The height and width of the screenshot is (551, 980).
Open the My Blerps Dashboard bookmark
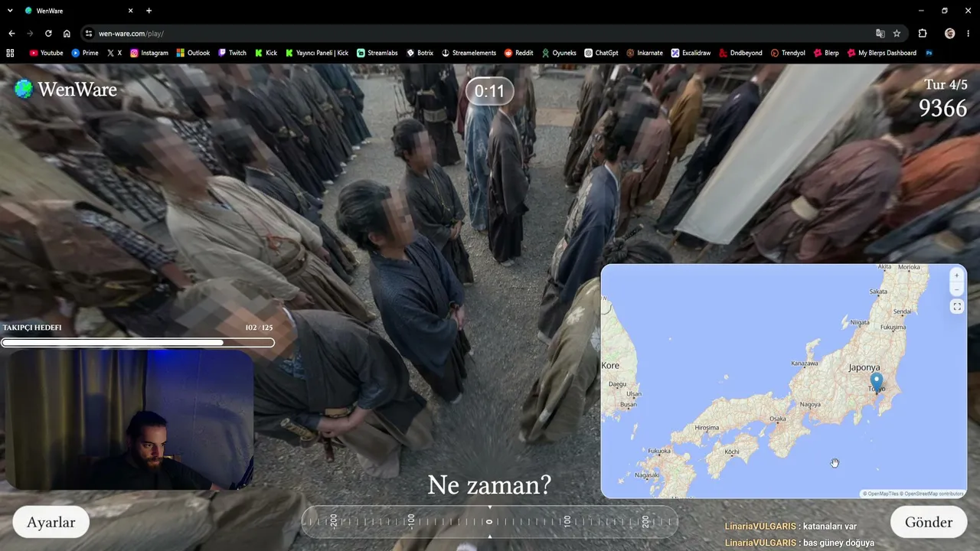coord(881,53)
